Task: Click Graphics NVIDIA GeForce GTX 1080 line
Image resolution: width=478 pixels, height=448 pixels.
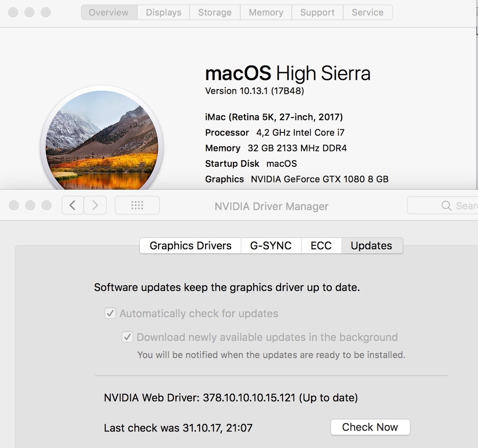Action: [x=297, y=179]
